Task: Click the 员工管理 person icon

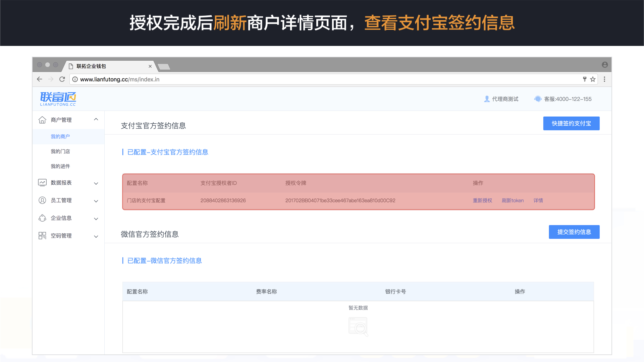Action: [x=42, y=200]
